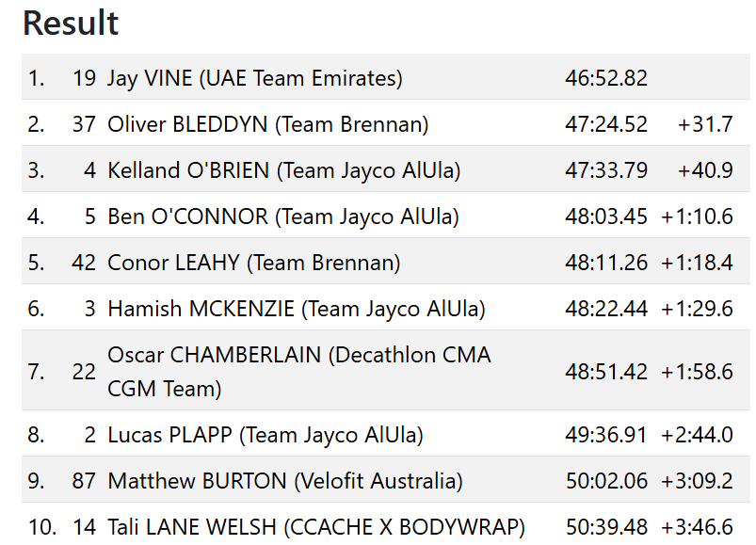Click the Result heading
756x545 pixels.
(x=71, y=23)
